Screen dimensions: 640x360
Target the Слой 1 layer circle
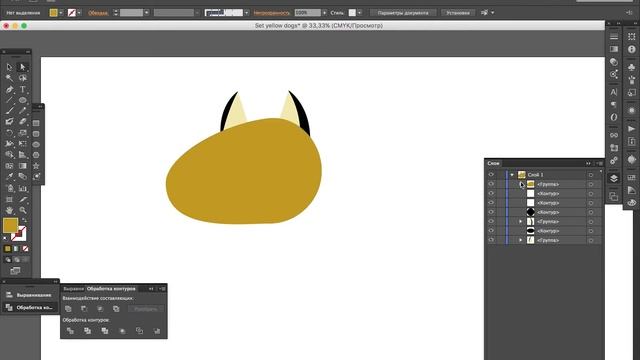coord(591,175)
